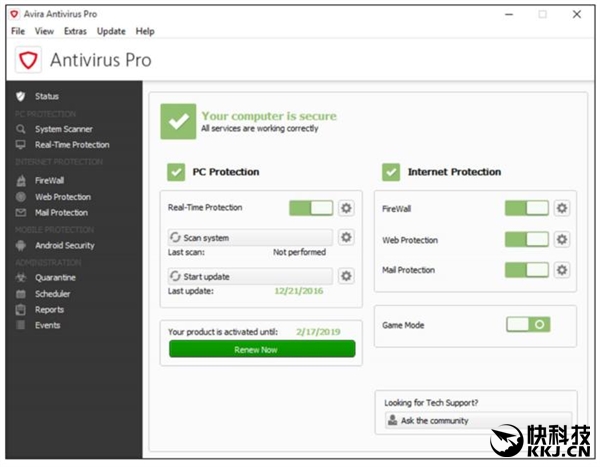Open the Help menu

tap(145, 31)
